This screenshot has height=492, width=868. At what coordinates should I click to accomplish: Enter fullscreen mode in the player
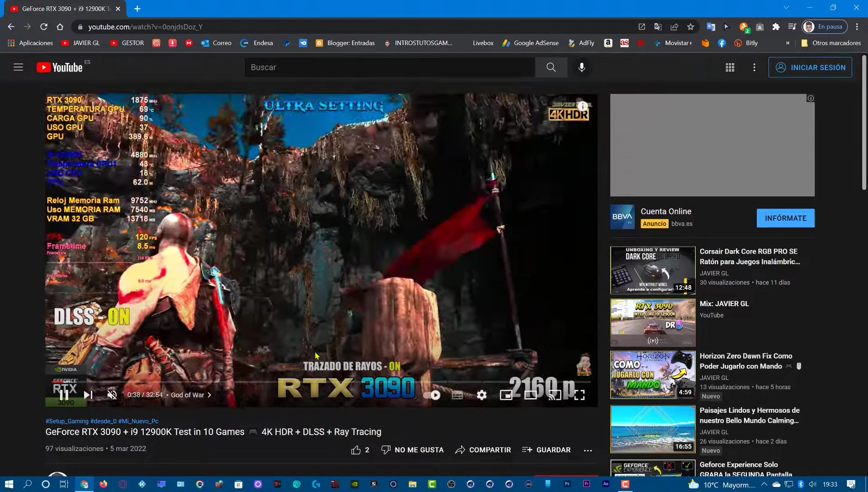(x=579, y=395)
